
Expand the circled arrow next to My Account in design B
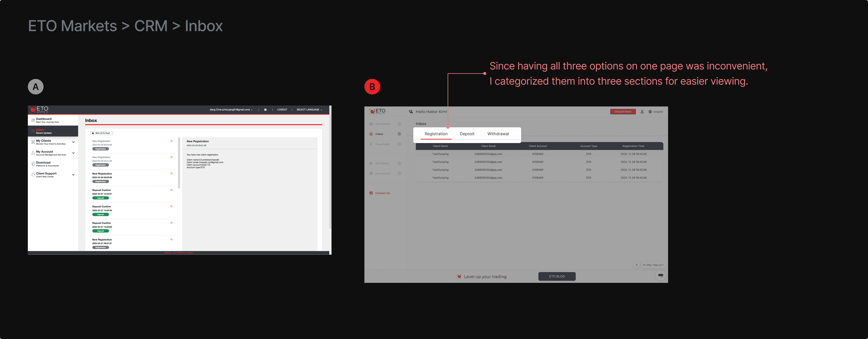click(399, 174)
